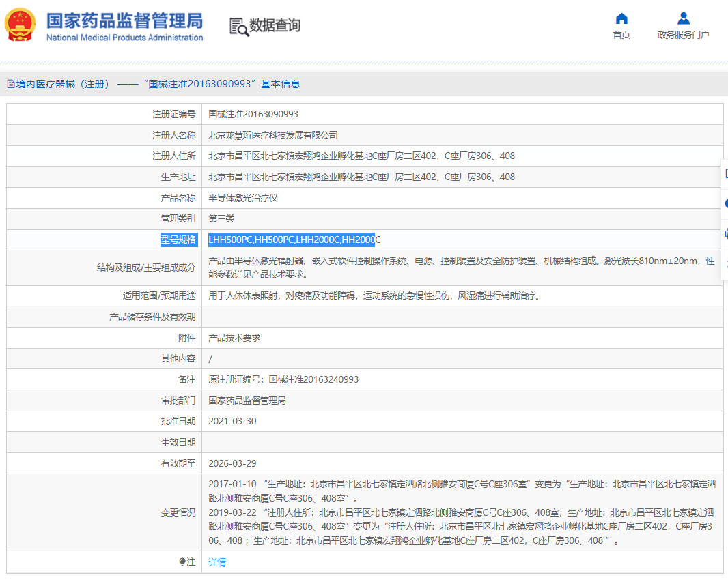Open 政务服务门户 label
728x580 pixels.
683,35
